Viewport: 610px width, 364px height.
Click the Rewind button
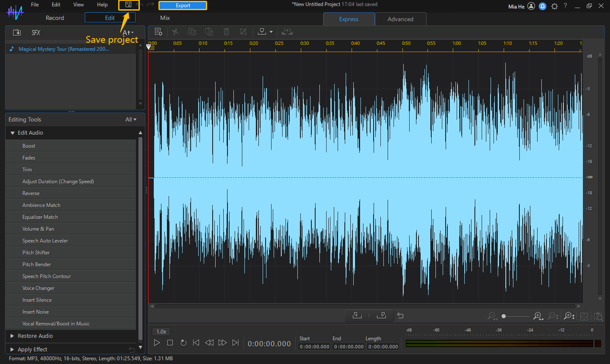point(209,343)
